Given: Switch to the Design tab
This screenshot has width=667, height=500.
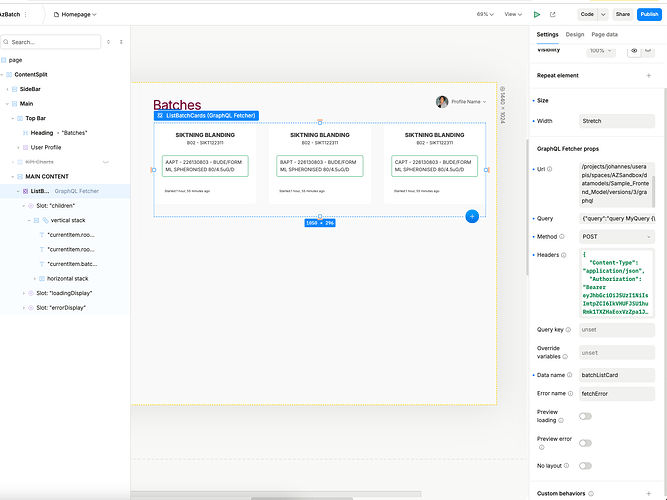Looking at the screenshot, I should click(575, 34).
